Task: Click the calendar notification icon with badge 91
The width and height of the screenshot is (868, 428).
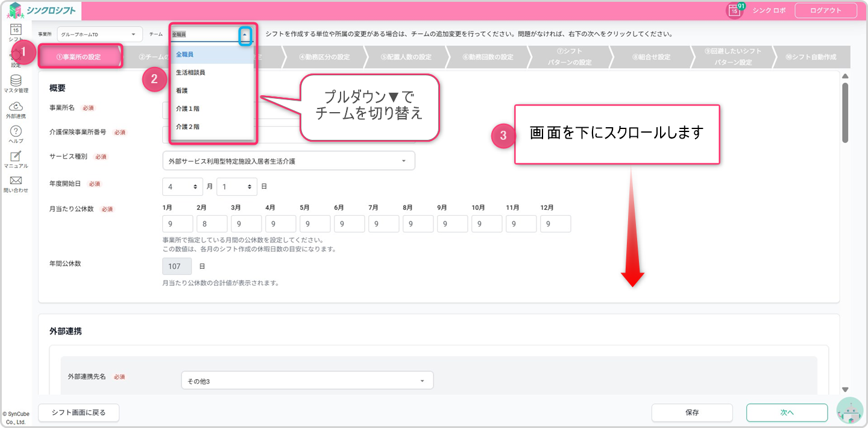Action: click(734, 11)
